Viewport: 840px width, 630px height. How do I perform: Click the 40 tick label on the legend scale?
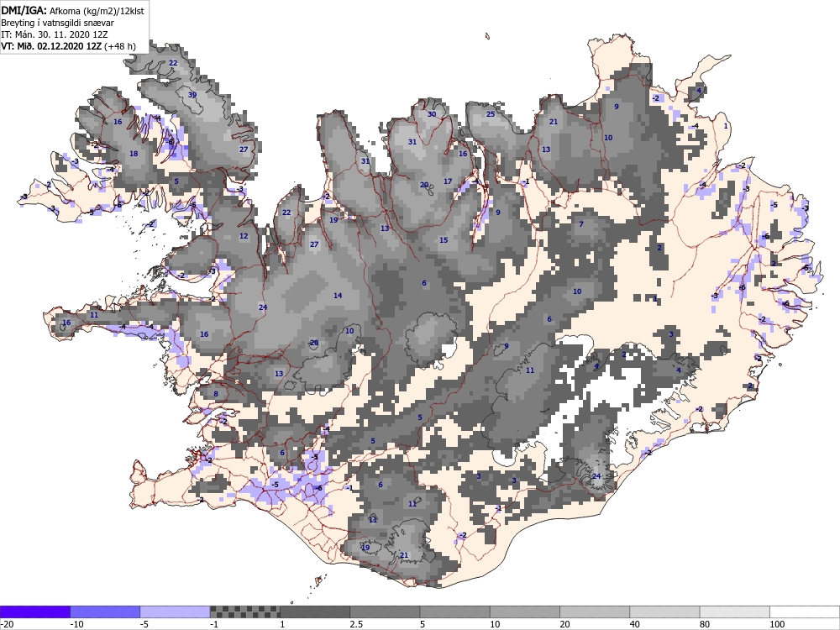click(635, 624)
